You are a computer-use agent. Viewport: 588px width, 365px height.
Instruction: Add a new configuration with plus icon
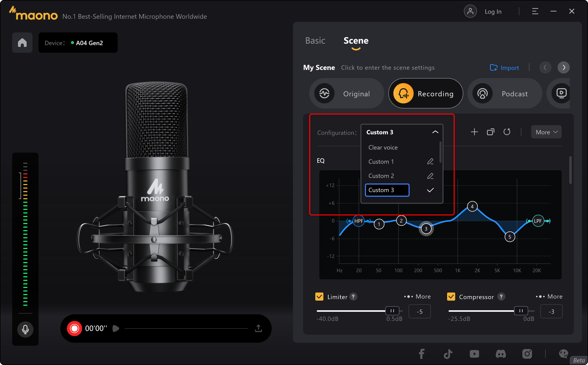coord(474,132)
